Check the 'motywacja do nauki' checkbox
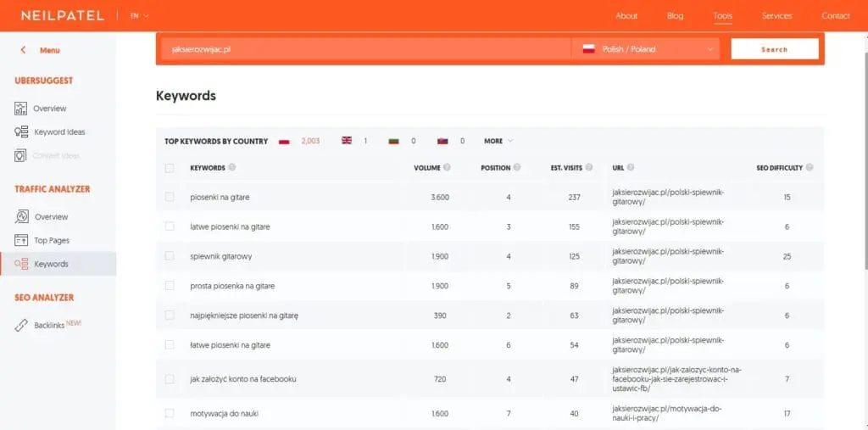 [x=170, y=413]
